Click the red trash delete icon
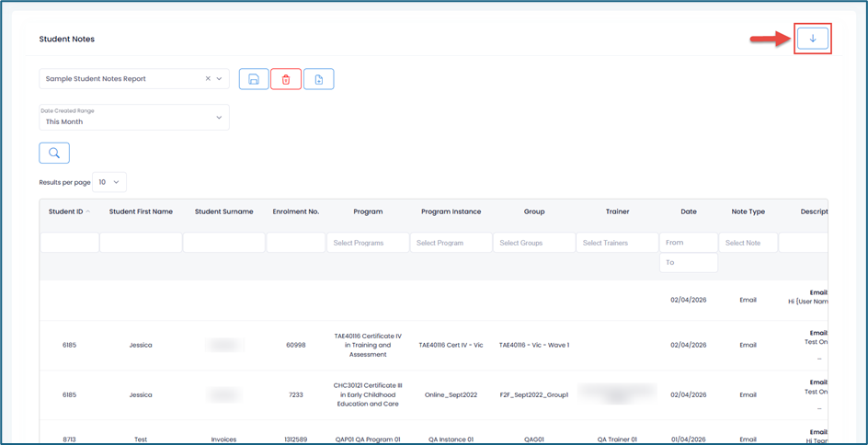 click(286, 79)
